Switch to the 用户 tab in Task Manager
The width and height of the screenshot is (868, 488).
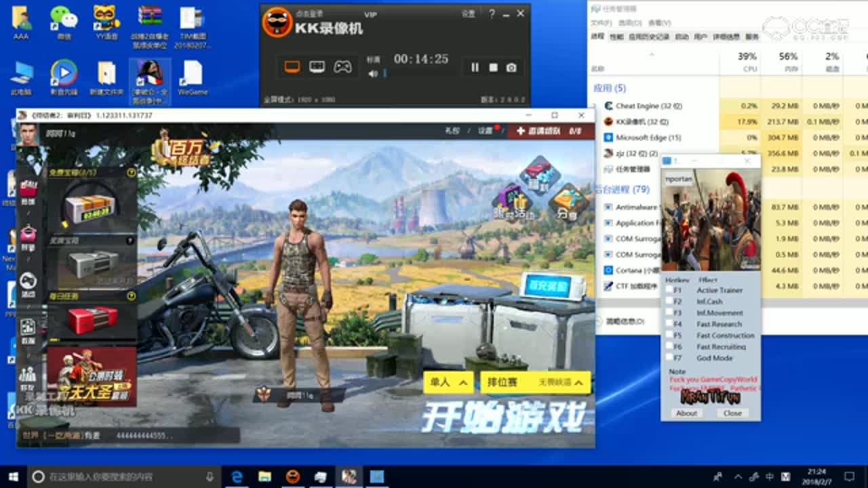pyautogui.click(x=701, y=37)
